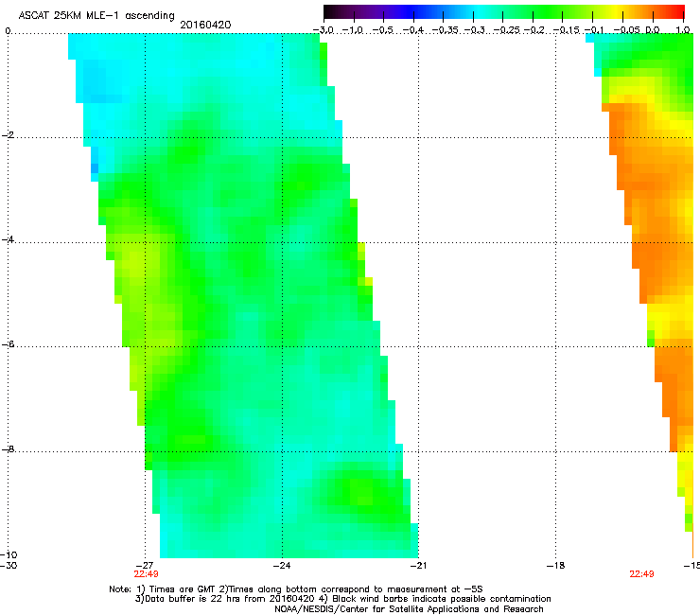Click the latitude axis label -2
The width and height of the screenshot is (700, 615).
point(8,135)
